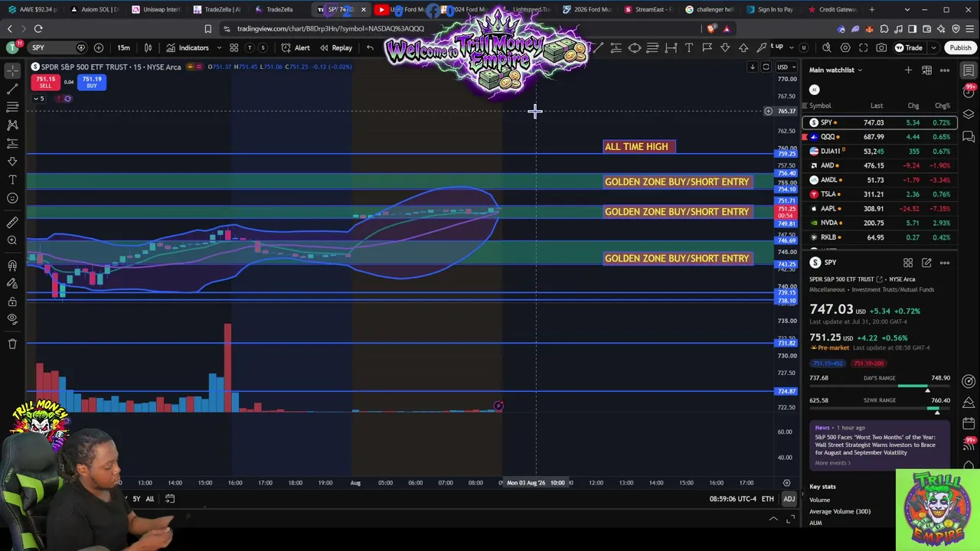Activate the zoom in tool

pyautogui.click(x=12, y=240)
